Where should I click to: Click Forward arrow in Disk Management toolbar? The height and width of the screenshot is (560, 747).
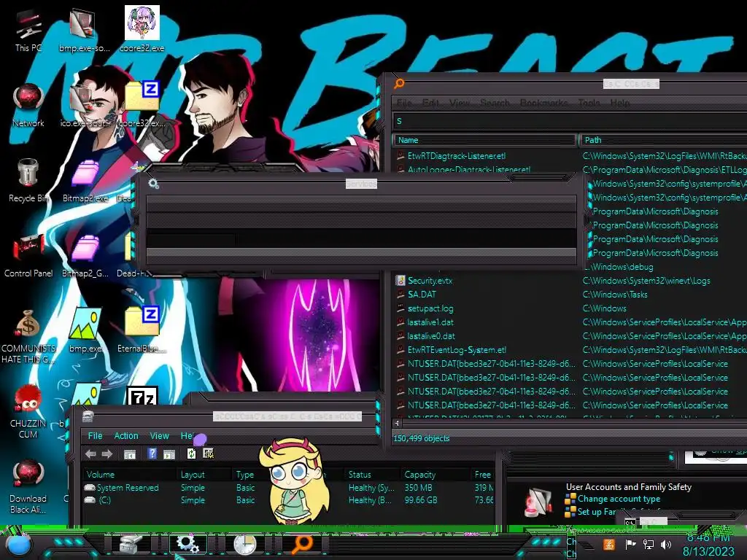[x=107, y=454]
